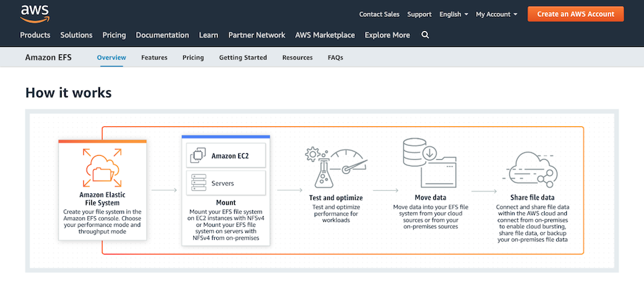
Task: Click the Amazon Elastic File System cloud icon
Action: 102,167
